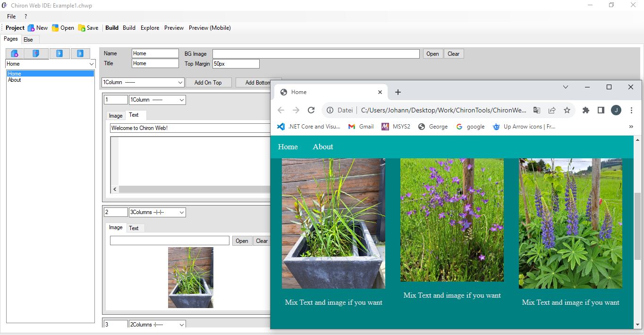The height and width of the screenshot is (335, 644).
Task: Move page up with the up-arrow button
Action: 59,53
